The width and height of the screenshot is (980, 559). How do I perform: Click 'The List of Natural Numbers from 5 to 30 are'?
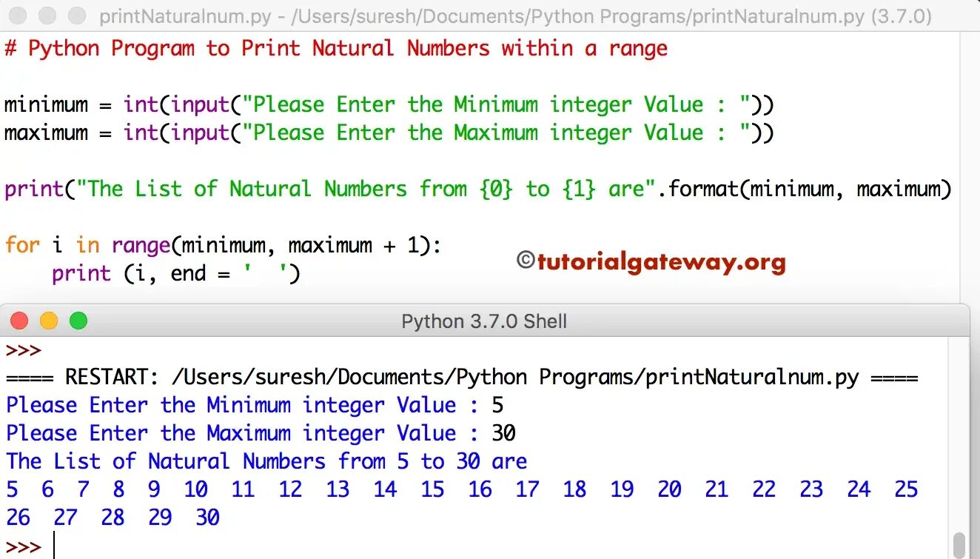coord(267,462)
